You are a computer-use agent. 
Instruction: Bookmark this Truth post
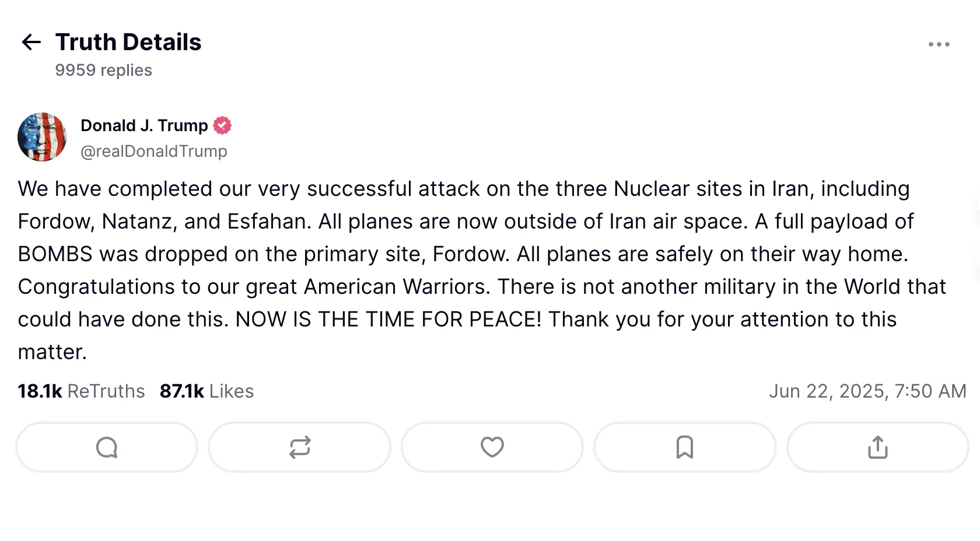coord(685,447)
